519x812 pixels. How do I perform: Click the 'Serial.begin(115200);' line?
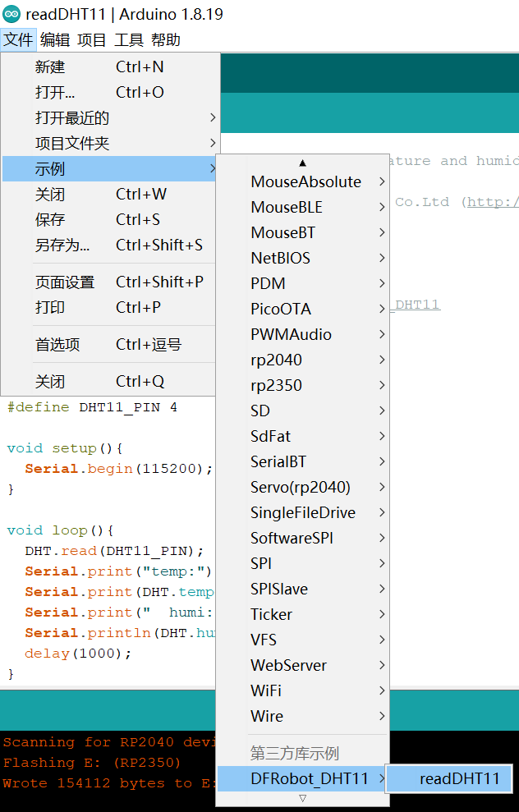119,469
